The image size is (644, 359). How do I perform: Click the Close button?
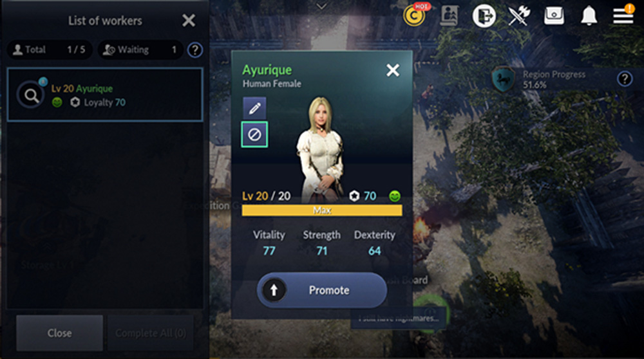coord(59,333)
